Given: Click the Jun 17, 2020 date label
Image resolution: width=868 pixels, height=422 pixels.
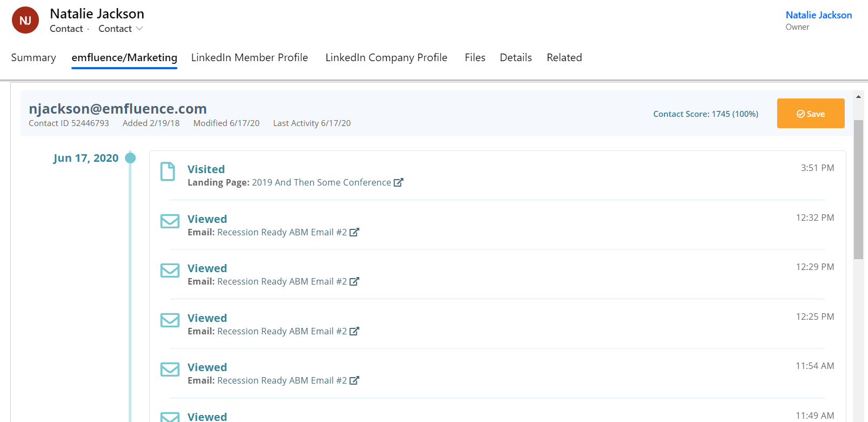Looking at the screenshot, I should coord(85,158).
